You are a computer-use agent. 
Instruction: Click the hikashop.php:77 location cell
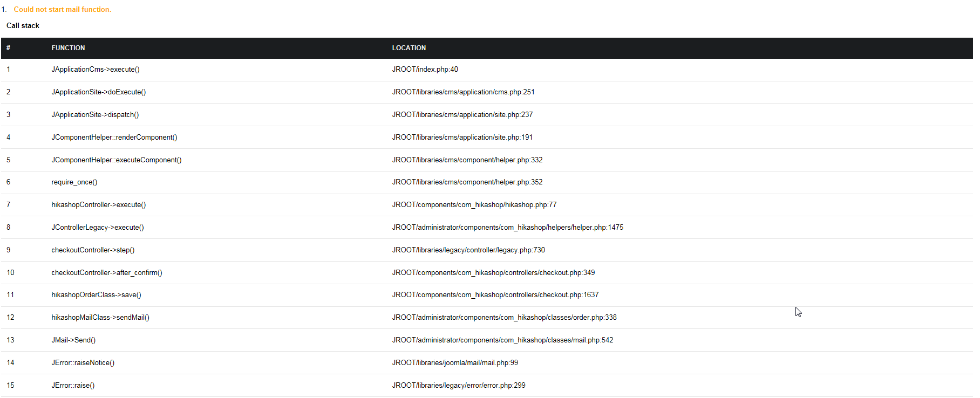click(474, 205)
